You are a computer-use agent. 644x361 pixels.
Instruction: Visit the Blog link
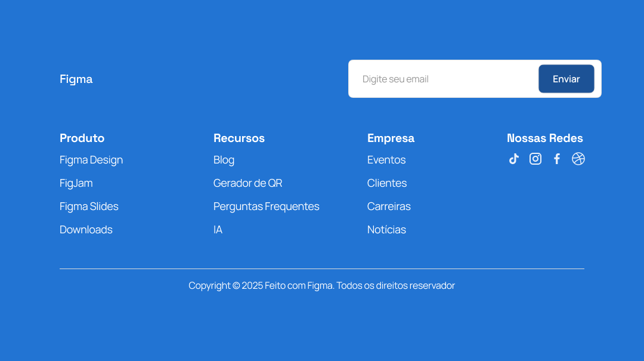pyautogui.click(x=224, y=160)
